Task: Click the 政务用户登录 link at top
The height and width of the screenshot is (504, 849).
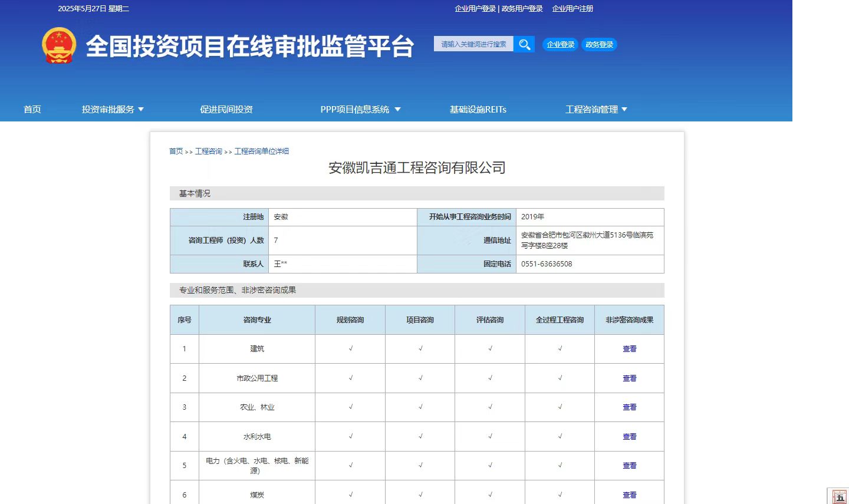Action: (521, 8)
